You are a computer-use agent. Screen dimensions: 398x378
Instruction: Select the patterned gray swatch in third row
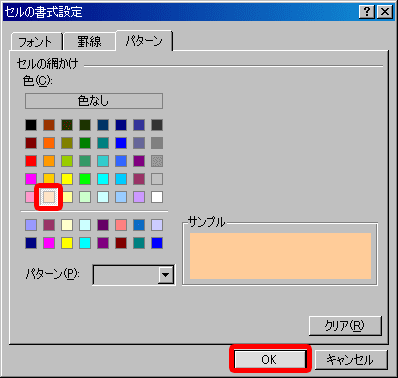pos(157,161)
